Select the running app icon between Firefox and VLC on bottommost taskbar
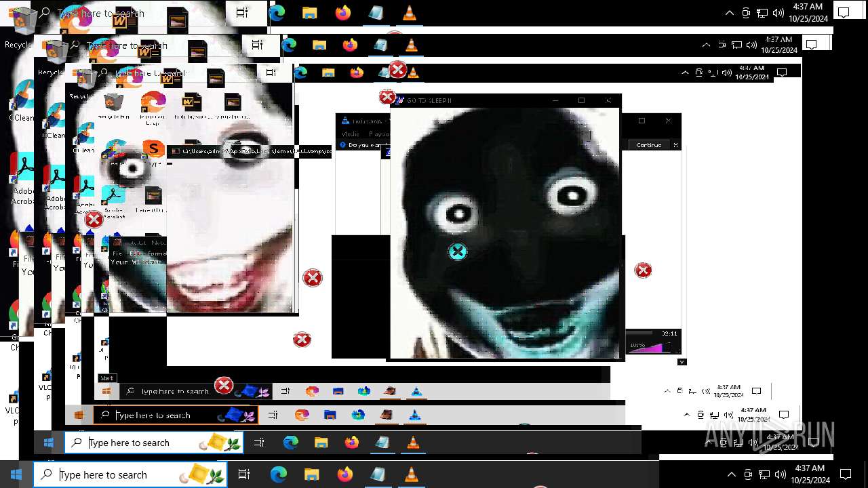Viewport: 868px width, 488px height. point(378,474)
